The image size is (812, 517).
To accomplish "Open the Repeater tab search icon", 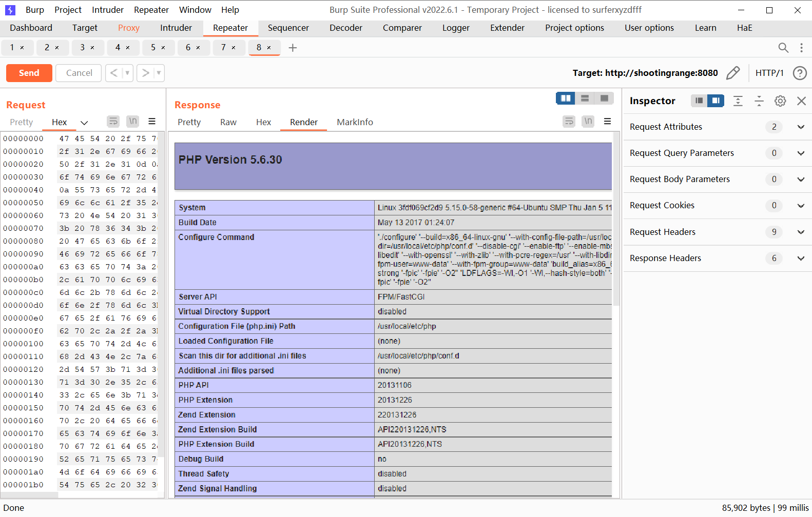I will point(783,48).
